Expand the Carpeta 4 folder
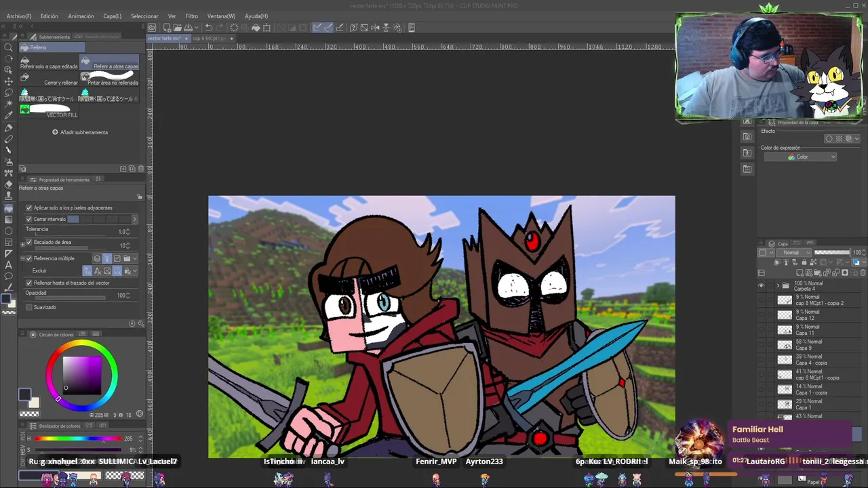This screenshot has height=488, width=868. [778, 286]
